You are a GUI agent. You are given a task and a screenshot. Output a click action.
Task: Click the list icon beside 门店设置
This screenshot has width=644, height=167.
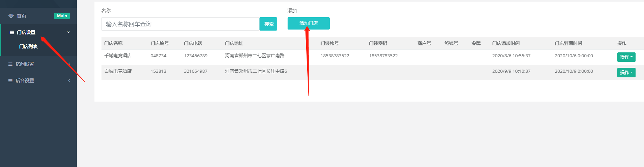(x=12, y=32)
